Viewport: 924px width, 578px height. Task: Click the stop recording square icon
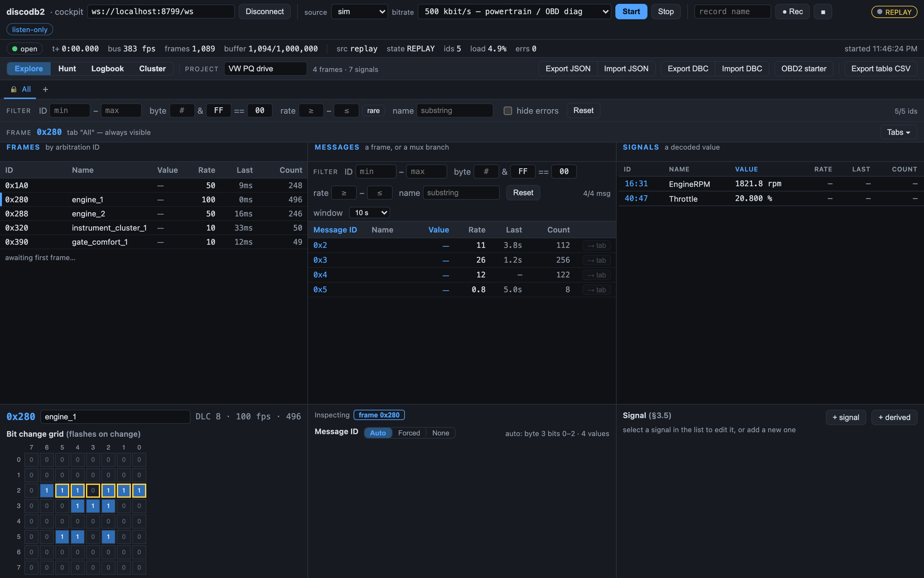click(x=823, y=12)
